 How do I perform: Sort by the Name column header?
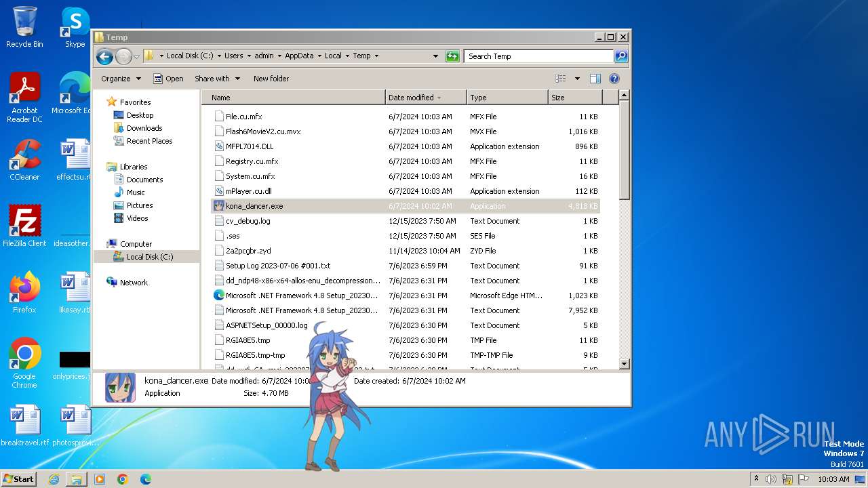point(294,98)
